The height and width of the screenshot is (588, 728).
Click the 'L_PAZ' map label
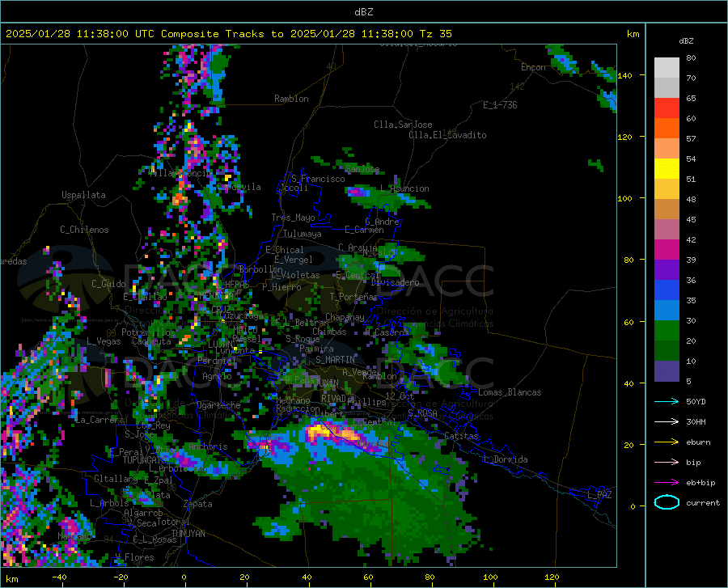coord(599,495)
